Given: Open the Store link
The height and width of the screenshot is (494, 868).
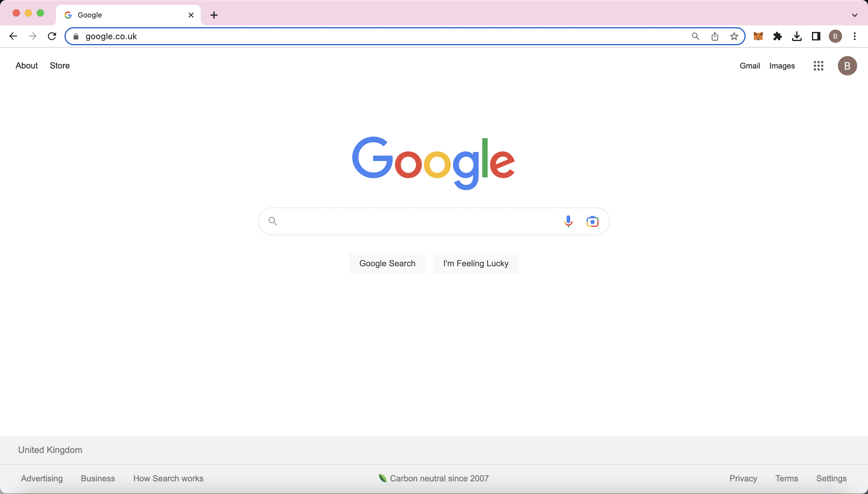Looking at the screenshot, I should coord(60,66).
